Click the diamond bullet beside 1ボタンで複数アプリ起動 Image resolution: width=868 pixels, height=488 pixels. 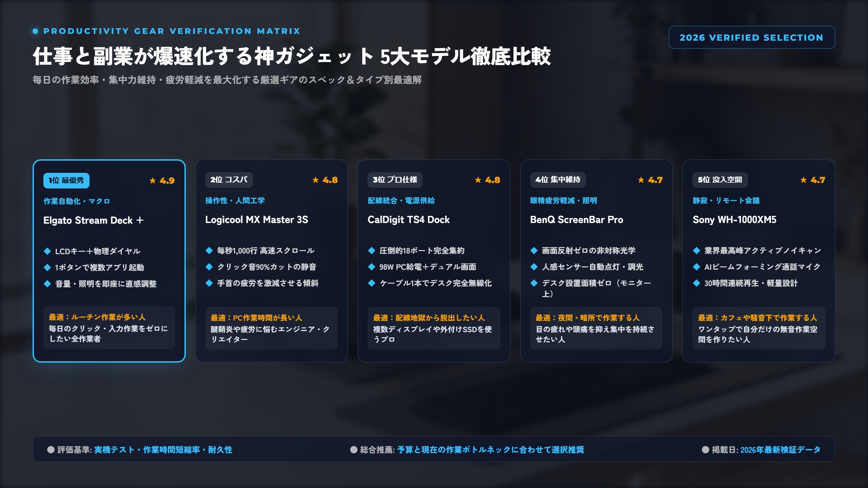(47, 267)
